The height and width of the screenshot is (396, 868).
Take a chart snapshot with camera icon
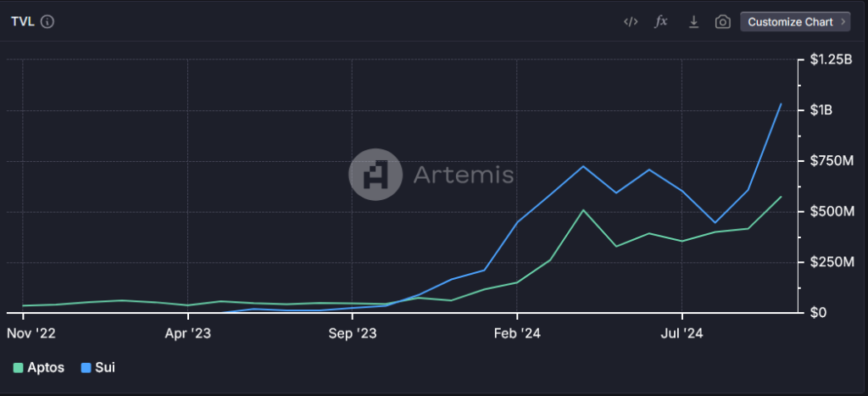(722, 22)
